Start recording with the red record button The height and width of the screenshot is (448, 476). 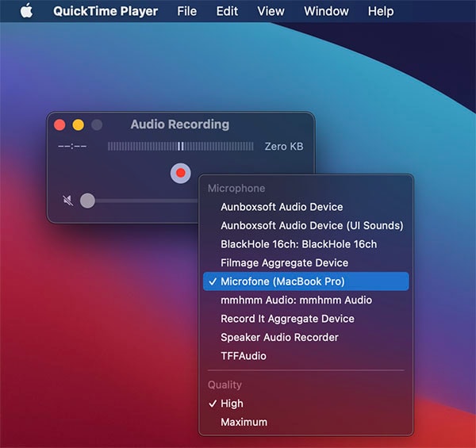point(181,173)
